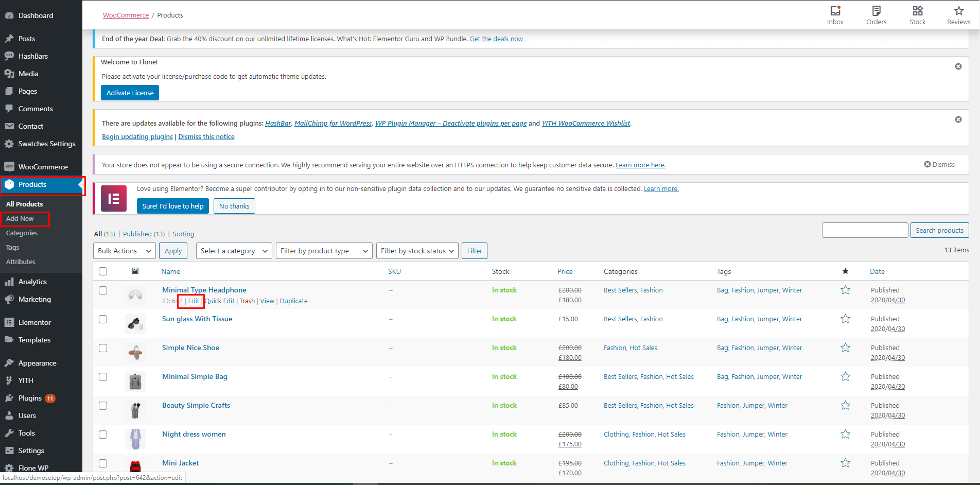Click the Filter button
Viewport: 980px width, 485px height.
coord(475,251)
